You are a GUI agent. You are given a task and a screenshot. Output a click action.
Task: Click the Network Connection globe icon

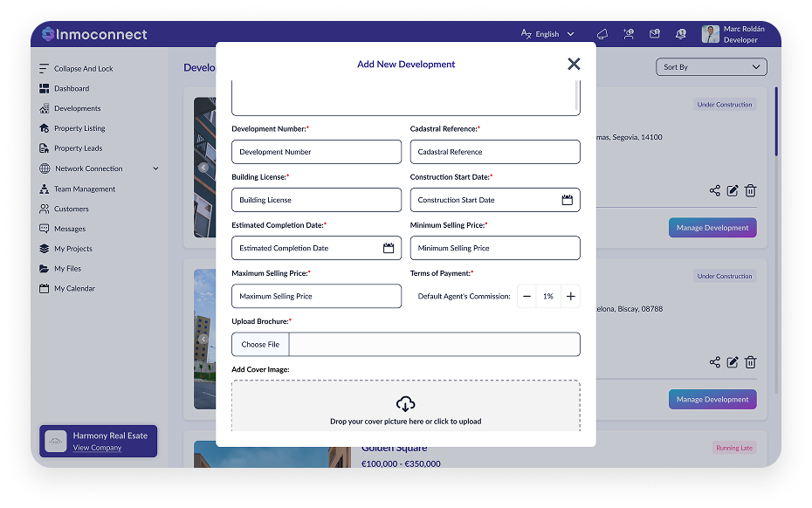point(45,168)
